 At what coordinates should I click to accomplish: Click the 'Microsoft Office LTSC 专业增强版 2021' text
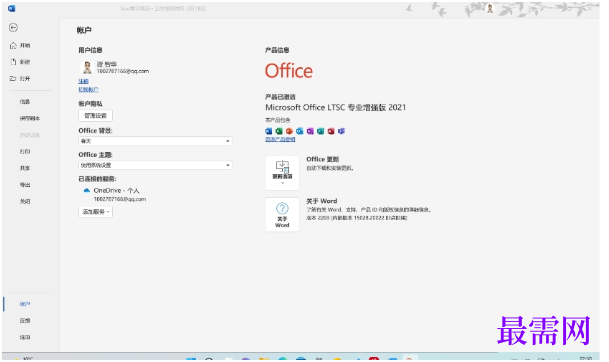point(336,107)
